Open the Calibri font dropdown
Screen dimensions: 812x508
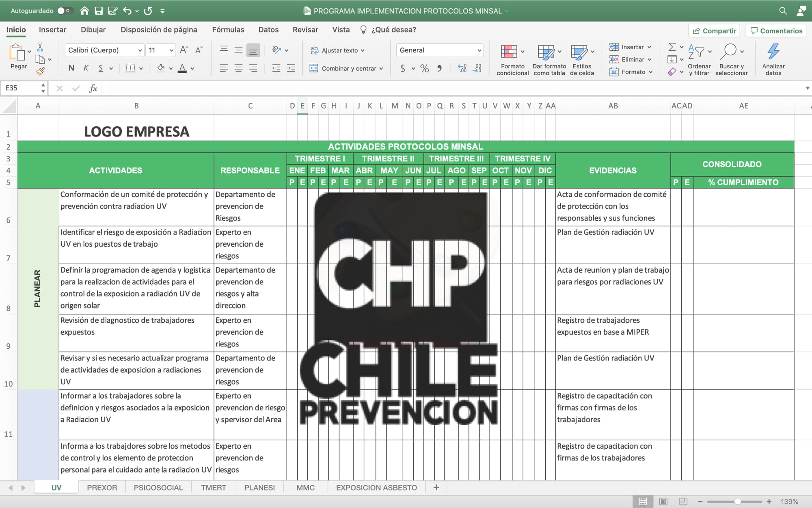point(140,50)
